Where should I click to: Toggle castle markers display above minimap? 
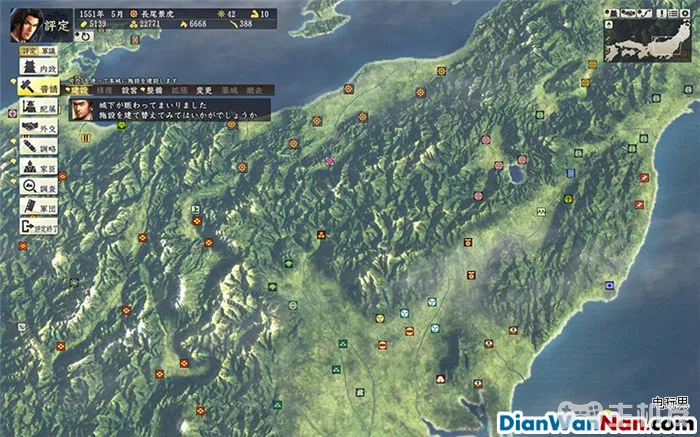tap(612, 13)
